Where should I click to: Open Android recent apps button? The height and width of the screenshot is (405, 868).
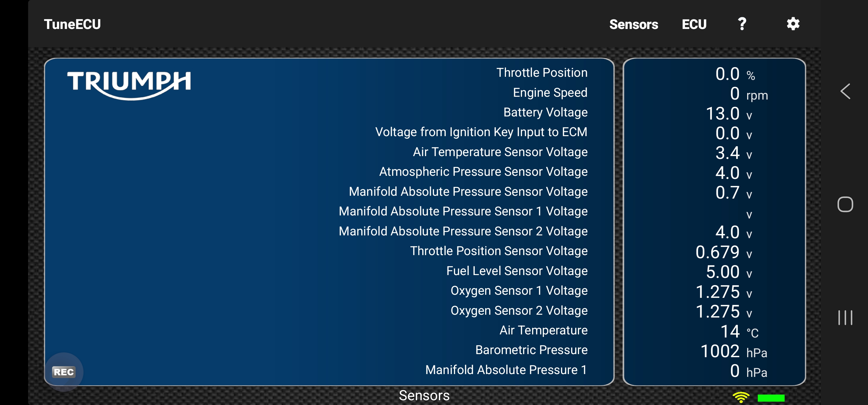pos(845,317)
